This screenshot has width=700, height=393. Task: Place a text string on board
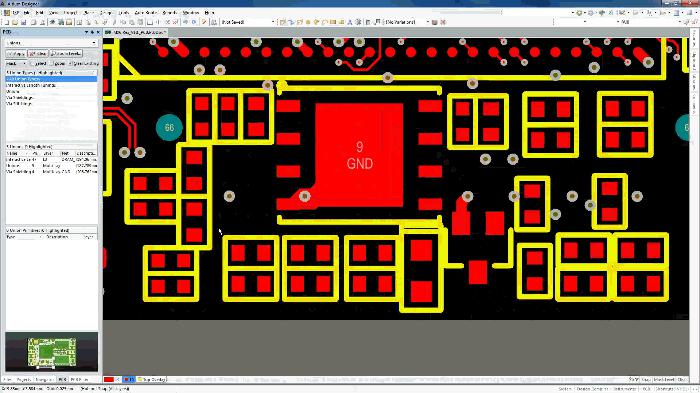tap(350, 22)
